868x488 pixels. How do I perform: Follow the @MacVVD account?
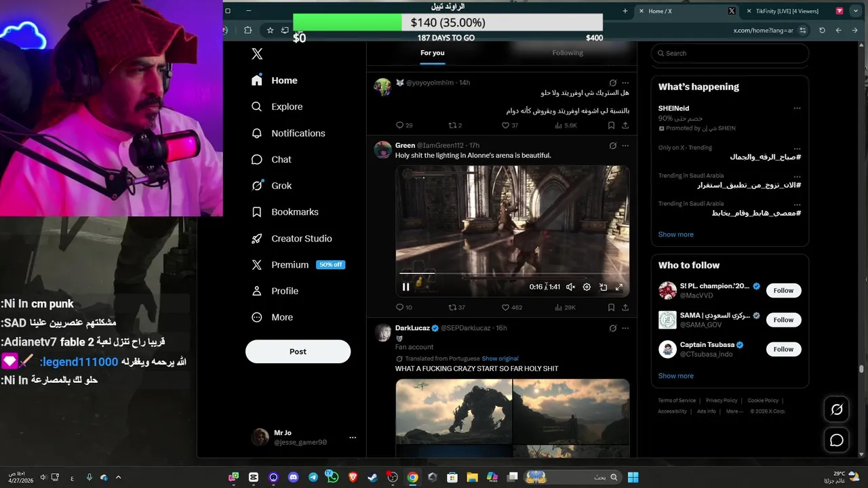tap(783, 291)
